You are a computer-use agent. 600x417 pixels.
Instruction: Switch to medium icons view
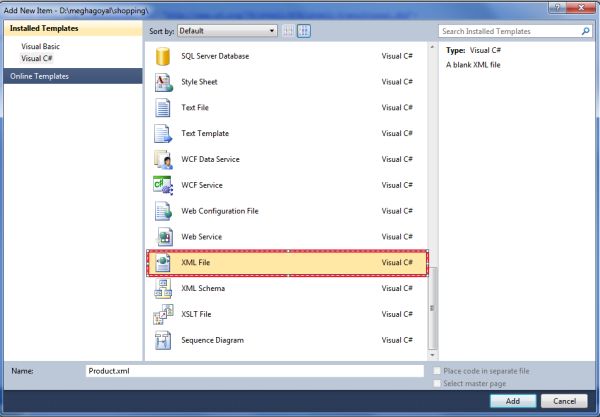304,31
